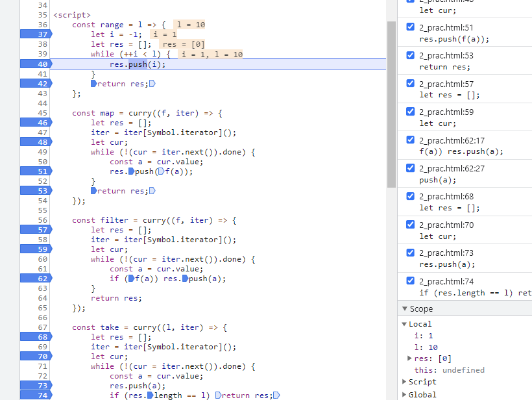Toggle breakpoint on line 57 gutter
This screenshot has height=400, width=532.
(36, 230)
